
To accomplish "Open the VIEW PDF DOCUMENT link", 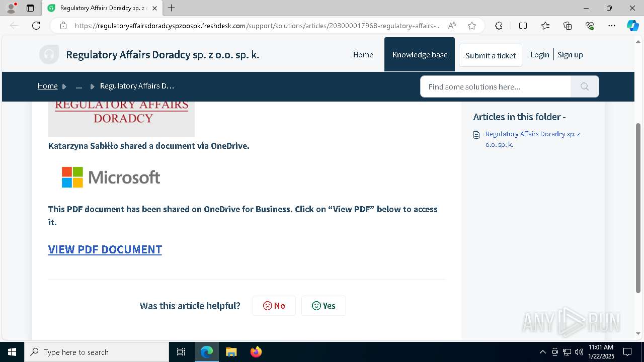I will tap(105, 249).
